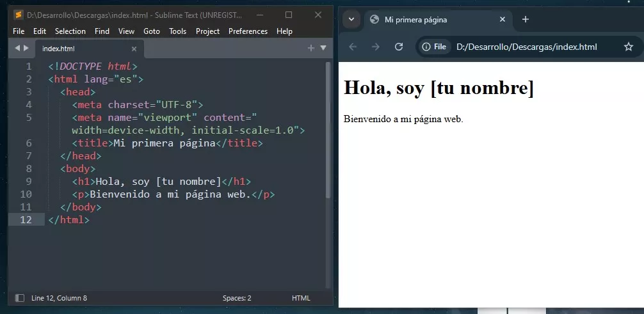Screen dimensions: 644x314
Task: Click the browser forward arrow icon
Action: [376, 47]
